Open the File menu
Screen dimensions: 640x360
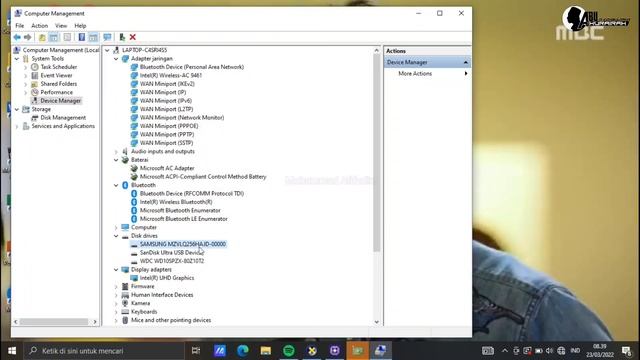click(19, 26)
